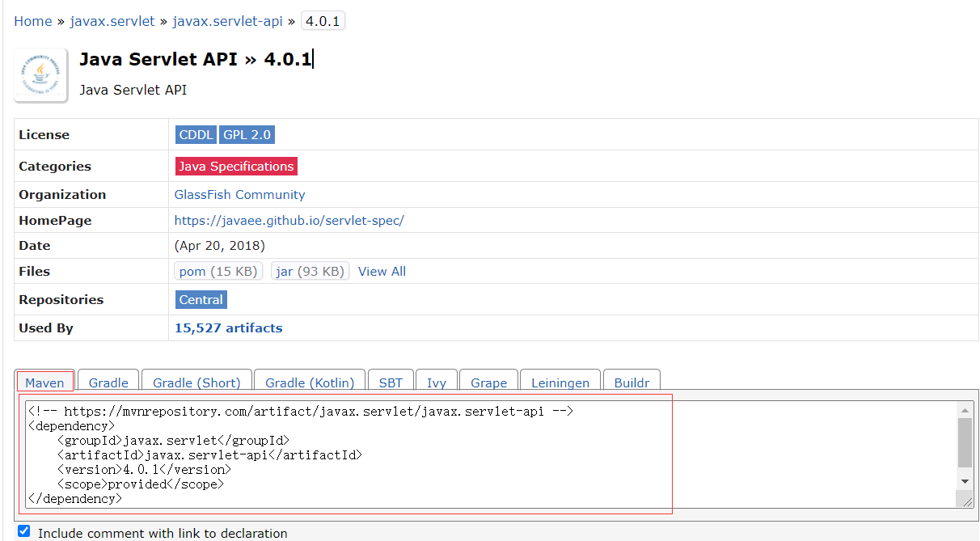The image size is (980, 541).
Task: Switch to the Gradle (Kotlin) tab
Action: click(310, 382)
